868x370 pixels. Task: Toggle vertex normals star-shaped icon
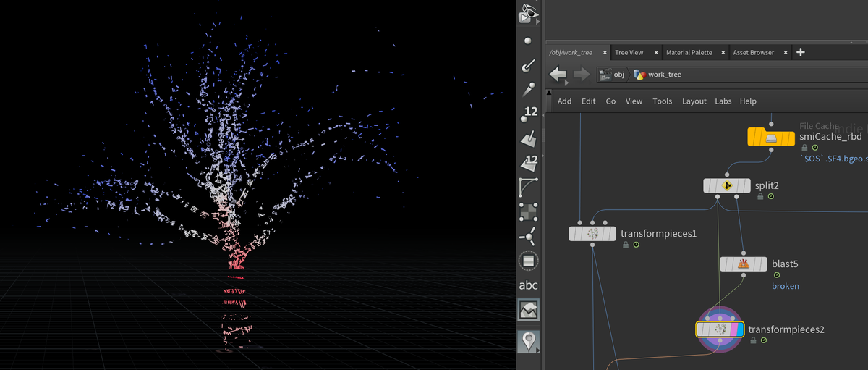[529, 236]
